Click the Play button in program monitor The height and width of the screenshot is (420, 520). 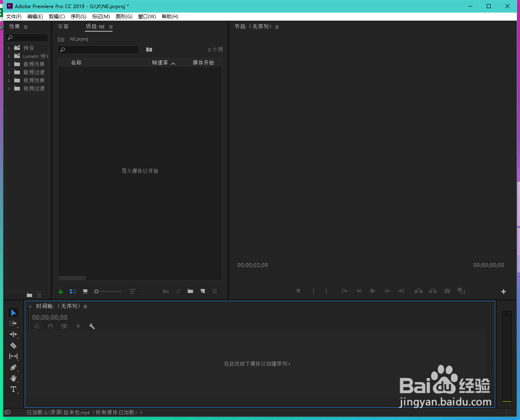pyautogui.click(x=373, y=291)
